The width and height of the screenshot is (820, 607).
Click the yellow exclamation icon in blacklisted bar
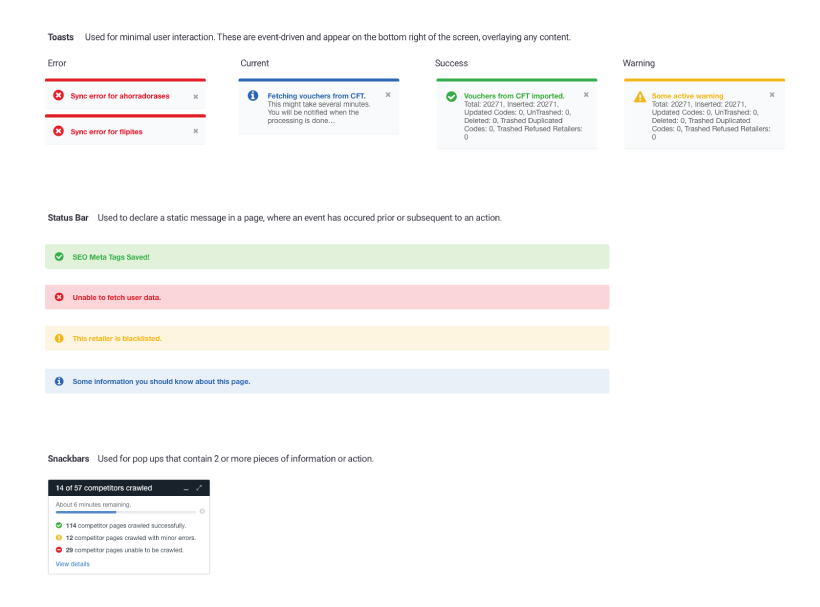click(x=59, y=338)
